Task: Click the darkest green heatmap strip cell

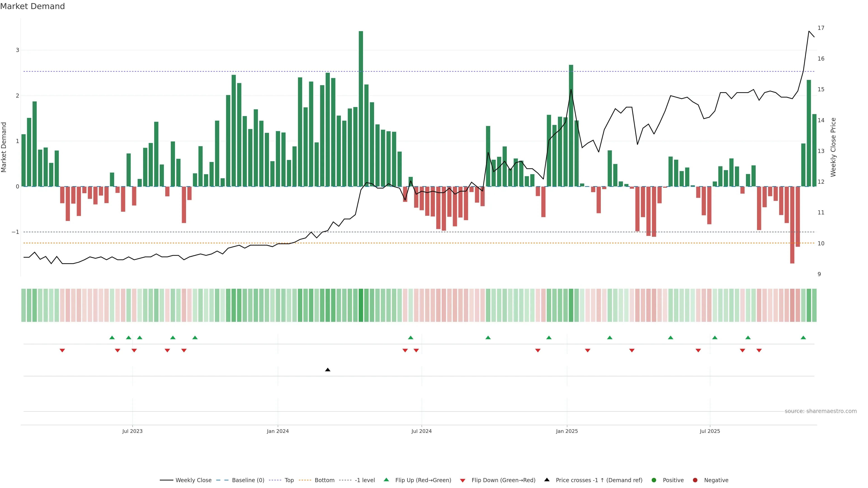Action: click(x=361, y=305)
